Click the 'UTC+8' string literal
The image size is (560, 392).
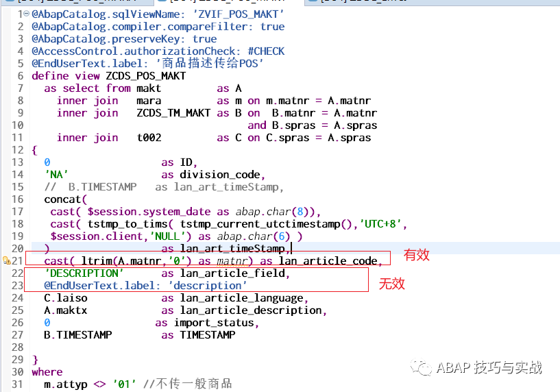coord(380,224)
